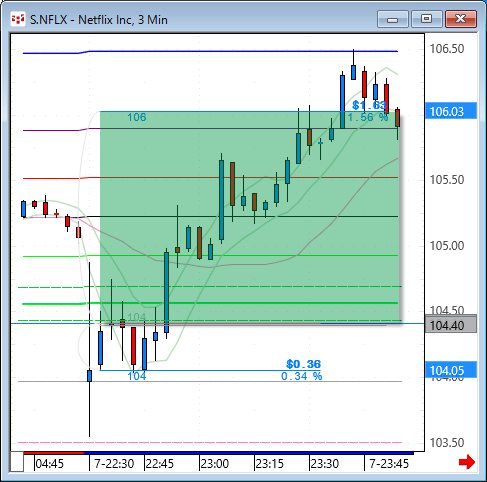The width and height of the screenshot is (487, 482).
Task: Click the blue 104 lower level label
Action: 137,376
